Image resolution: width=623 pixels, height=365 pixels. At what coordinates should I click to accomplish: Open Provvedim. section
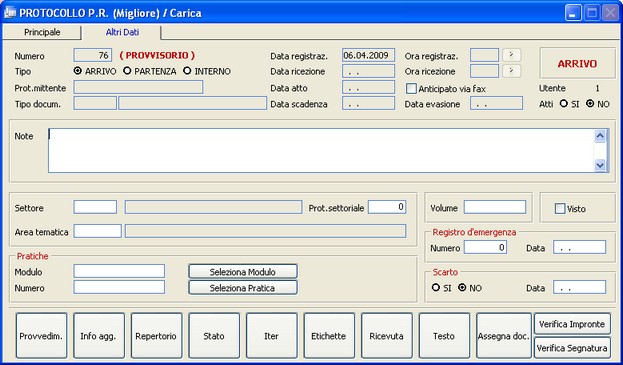(x=41, y=336)
